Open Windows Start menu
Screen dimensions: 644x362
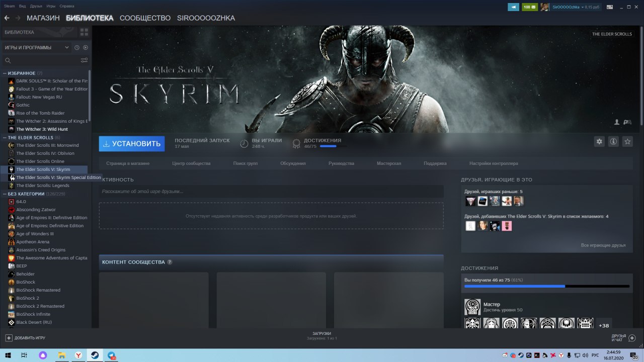tap(7, 355)
